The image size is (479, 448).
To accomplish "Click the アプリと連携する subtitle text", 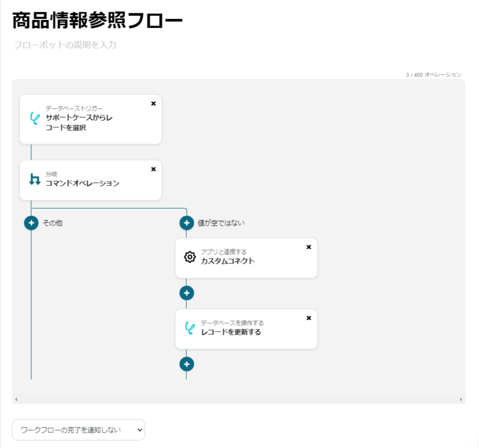I will [x=223, y=252].
